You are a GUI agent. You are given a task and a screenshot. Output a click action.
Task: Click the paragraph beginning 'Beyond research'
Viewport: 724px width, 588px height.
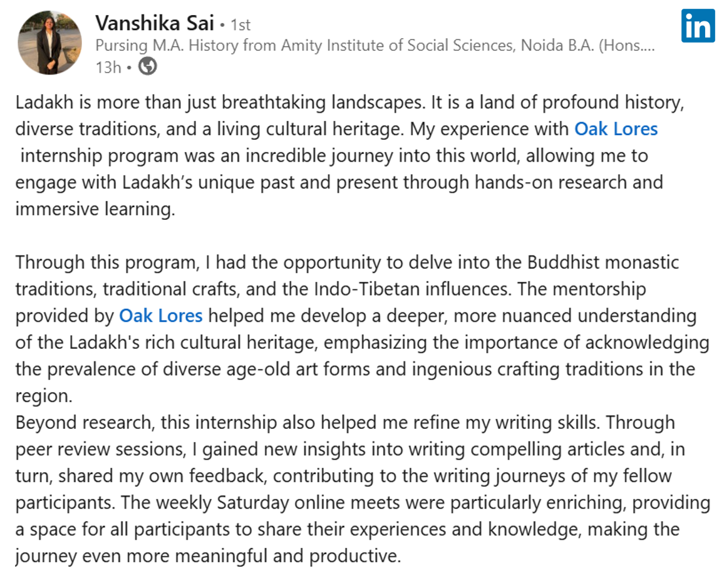pos(363,489)
